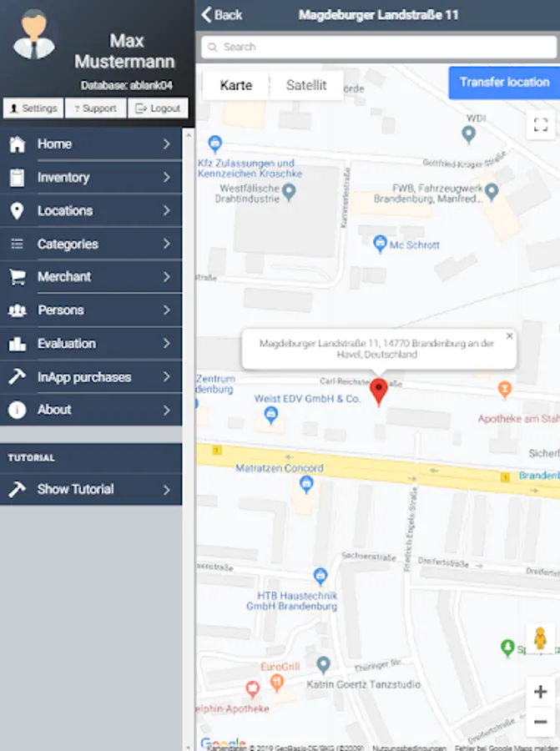Open the Support button

click(x=96, y=108)
